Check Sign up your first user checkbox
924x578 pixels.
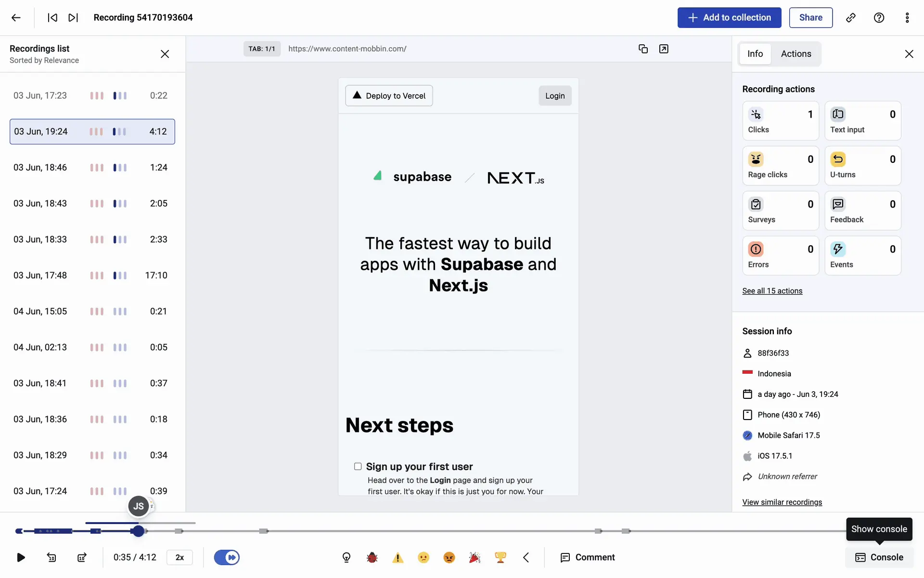coord(358,466)
